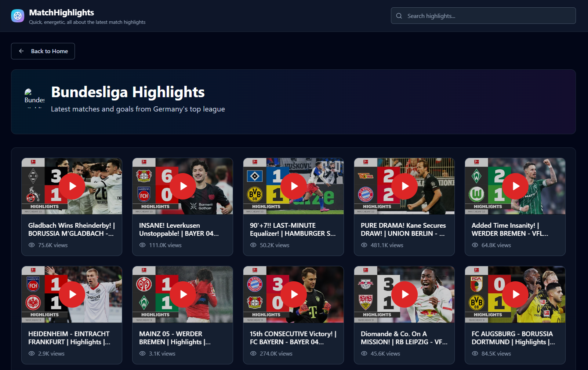Click the Search highlights input field
The height and width of the screenshot is (370, 588).
click(488, 16)
